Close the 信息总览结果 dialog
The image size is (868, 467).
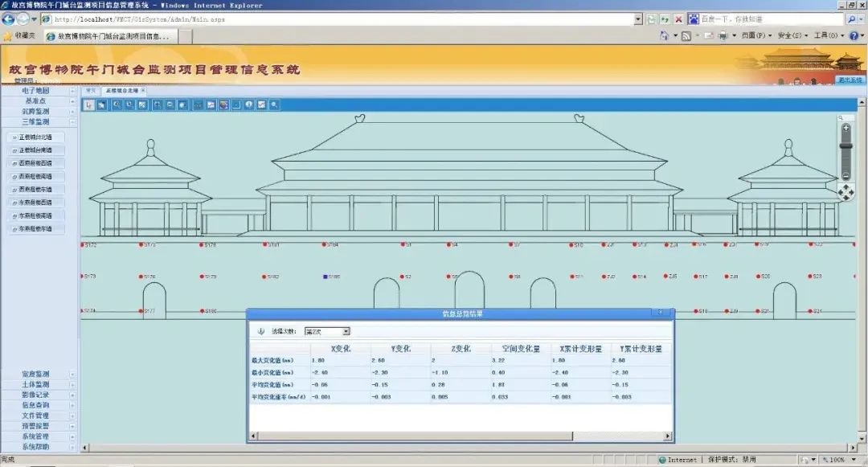pyautogui.click(x=660, y=313)
